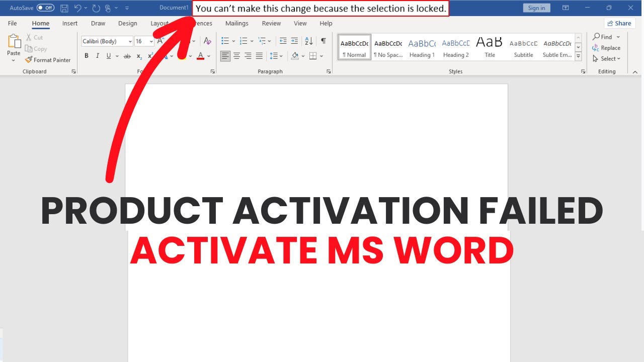This screenshot has width=644, height=362.
Task: Click the Bullets list icon
Action: 225,41
